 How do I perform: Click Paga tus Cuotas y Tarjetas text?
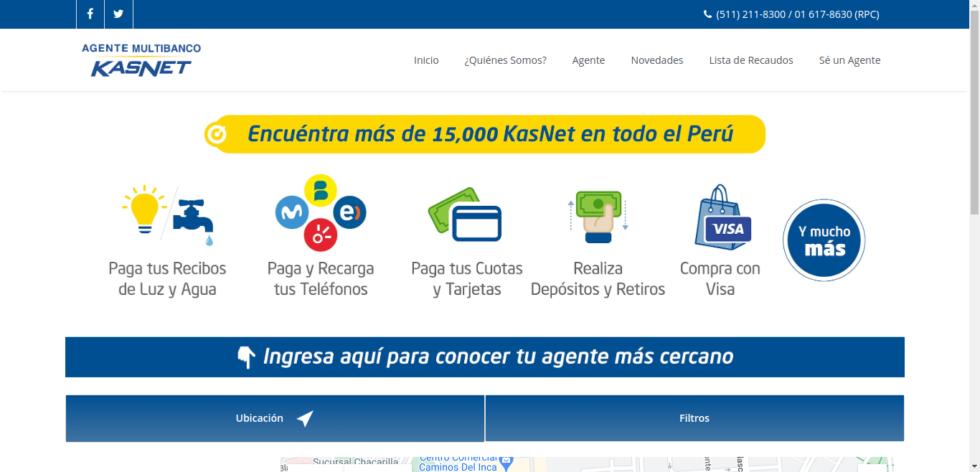[x=467, y=279]
